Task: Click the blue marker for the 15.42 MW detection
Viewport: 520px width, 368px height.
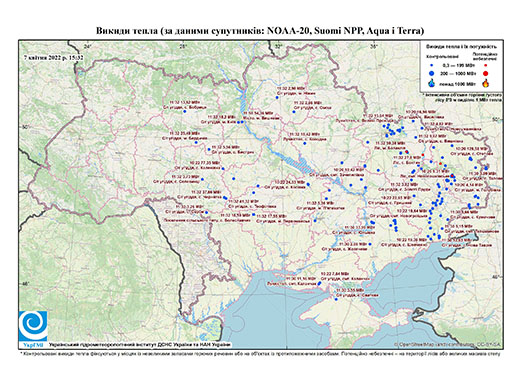Action: [304, 143]
